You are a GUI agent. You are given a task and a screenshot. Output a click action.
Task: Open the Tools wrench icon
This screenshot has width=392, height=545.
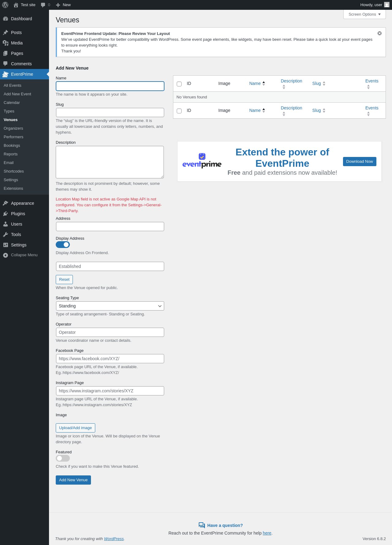click(x=6, y=234)
